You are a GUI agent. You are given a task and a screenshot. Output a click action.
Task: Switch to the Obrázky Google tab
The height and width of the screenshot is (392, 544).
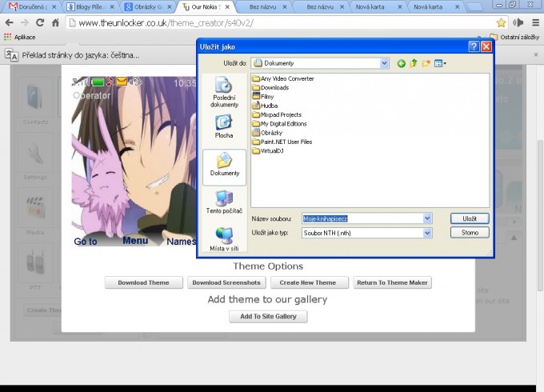tap(147, 6)
